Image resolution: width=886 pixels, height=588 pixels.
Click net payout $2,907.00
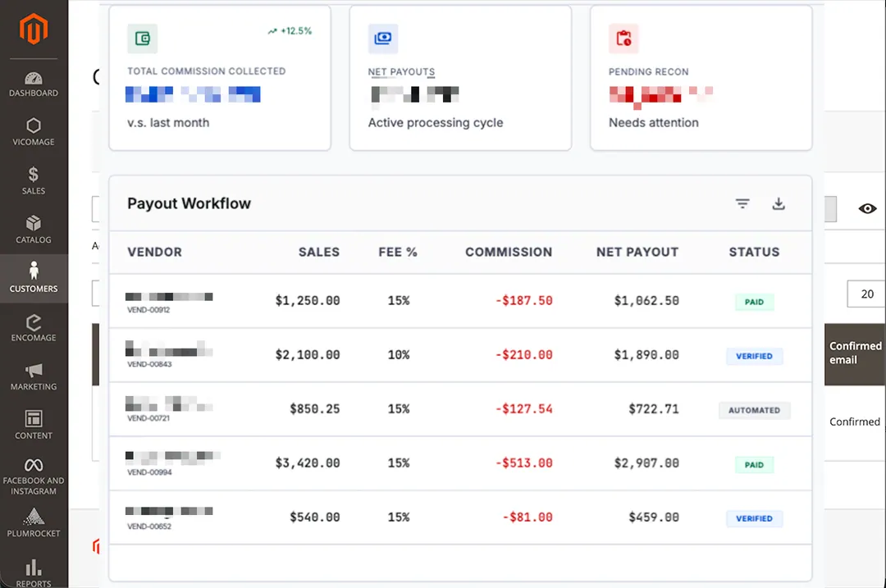(x=646, y=463)
